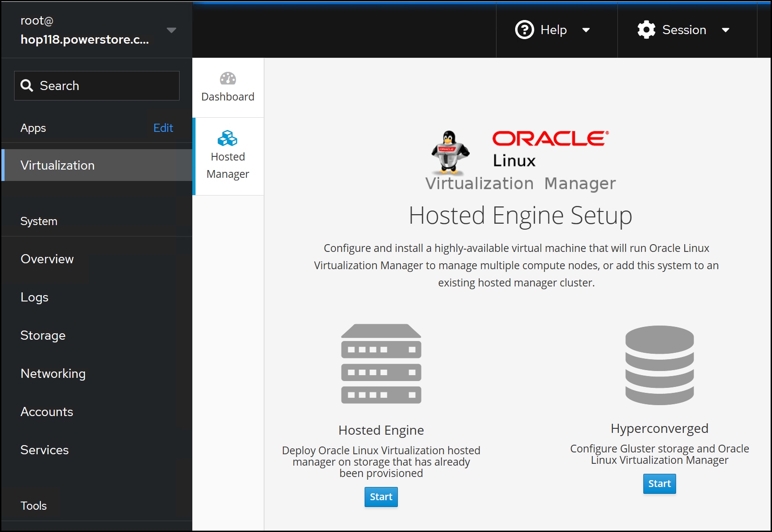Focus the Search input field
The height and width of the screenshot is (532, 772).
(x=97, y=85)
